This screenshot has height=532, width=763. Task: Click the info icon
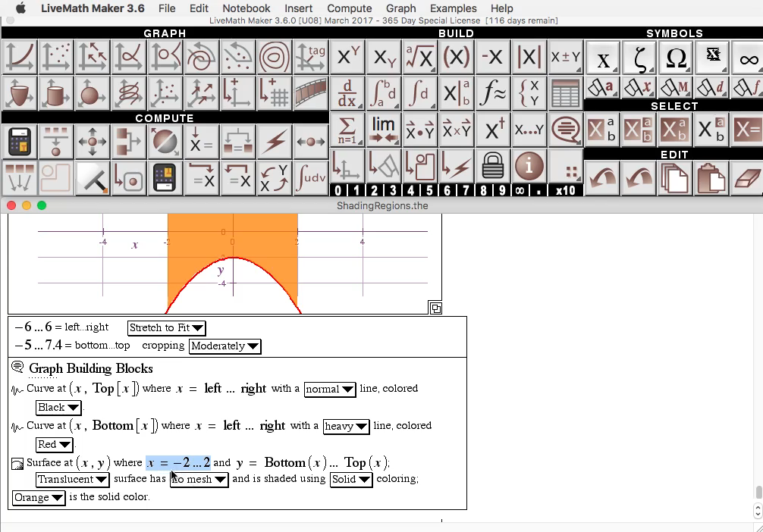click(529, 166)
